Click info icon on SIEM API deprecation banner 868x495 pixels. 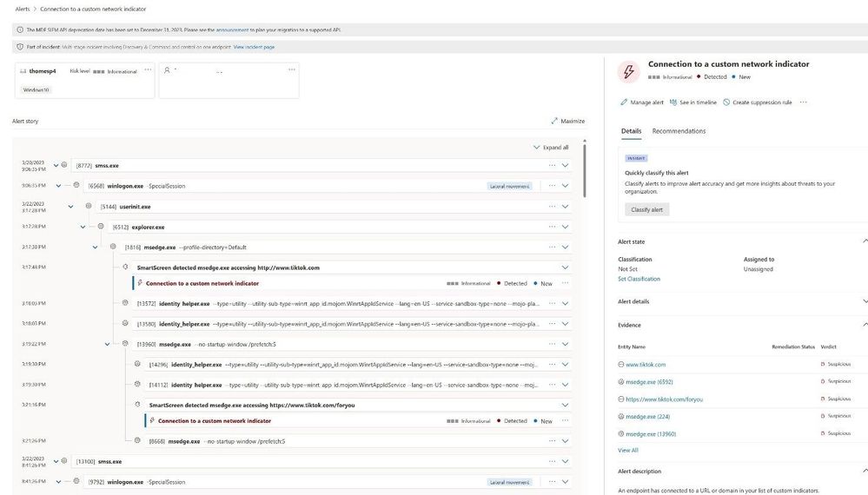pos(20,30)
